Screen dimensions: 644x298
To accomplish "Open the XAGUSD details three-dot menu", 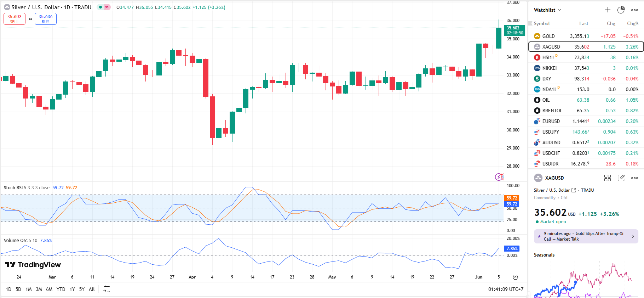I will click(x=635, y=178).
